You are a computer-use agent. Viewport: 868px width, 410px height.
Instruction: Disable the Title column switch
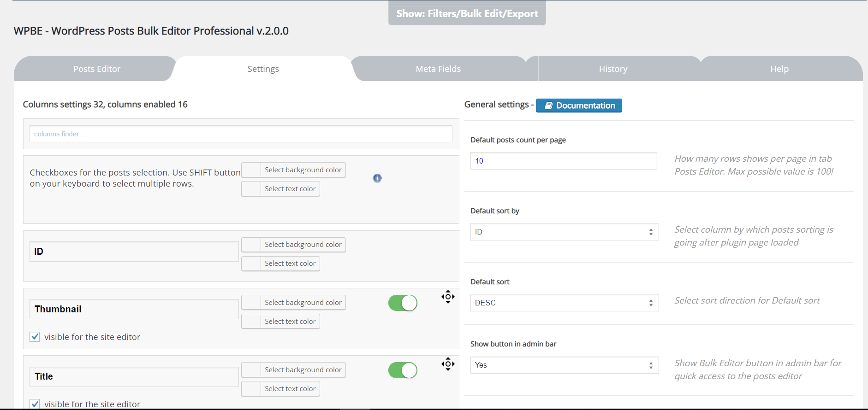click(x=403, y=370)
